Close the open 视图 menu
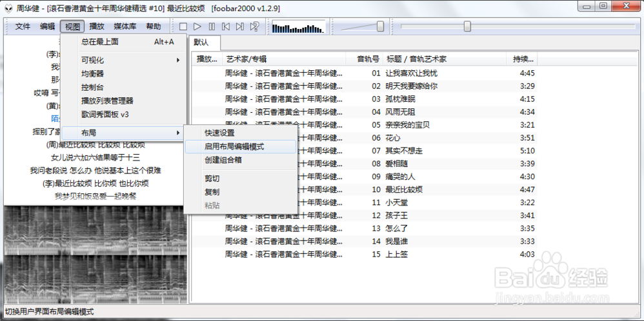The width and height of the screenshot is (644, 321). coord(72,26)
